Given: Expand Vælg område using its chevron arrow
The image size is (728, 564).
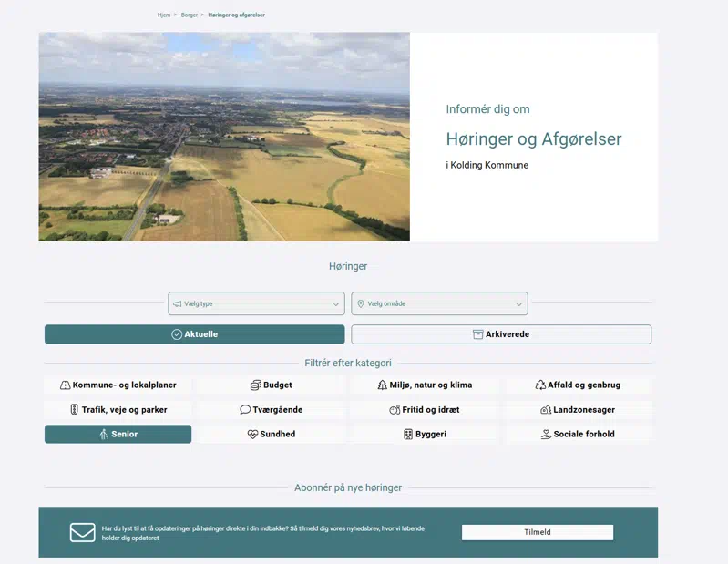Looking at the screenshot, I should click(518, 304).
